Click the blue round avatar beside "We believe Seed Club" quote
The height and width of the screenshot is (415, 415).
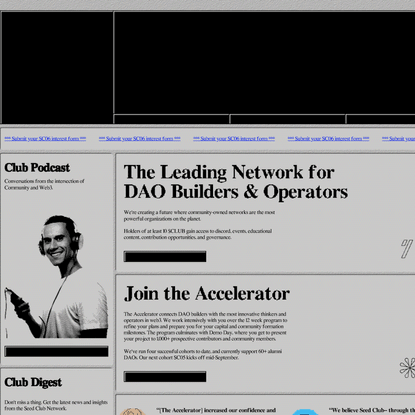pos(305,412)
